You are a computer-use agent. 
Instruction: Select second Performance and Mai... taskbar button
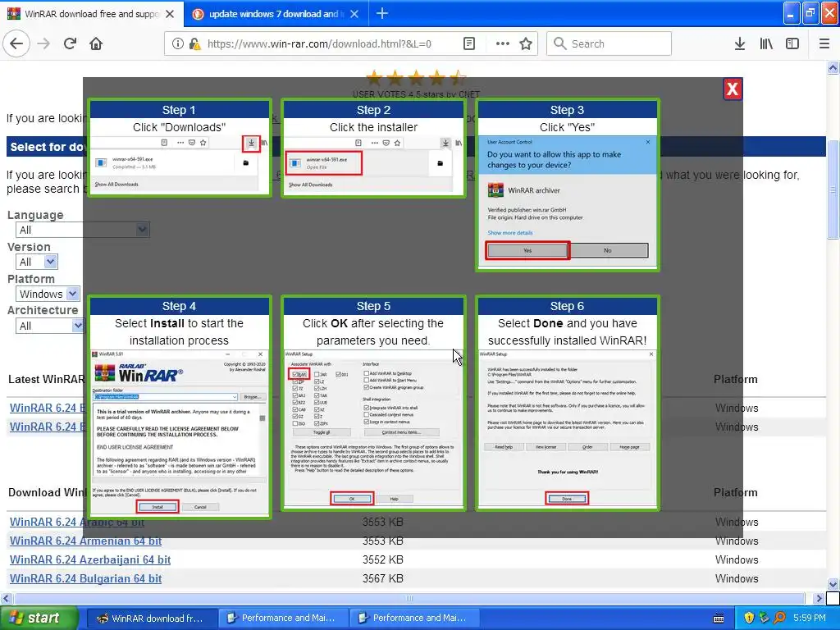click(413, 619)
